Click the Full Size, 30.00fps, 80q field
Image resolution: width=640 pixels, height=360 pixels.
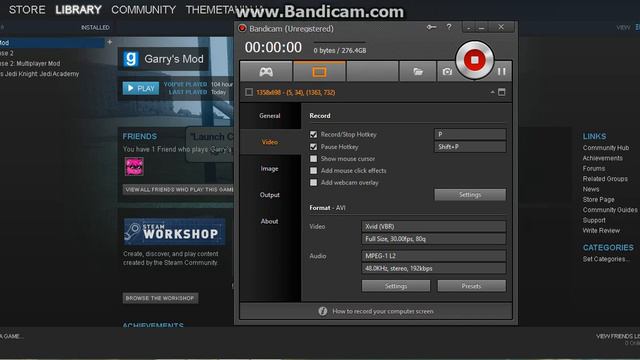click(x=433, y=239)
